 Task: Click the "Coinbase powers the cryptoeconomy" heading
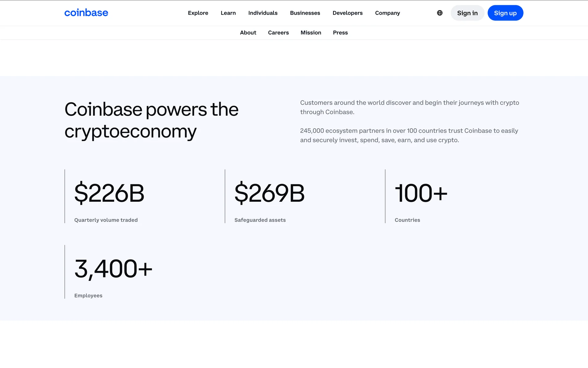pyautogui.click(x=151, y=120)
